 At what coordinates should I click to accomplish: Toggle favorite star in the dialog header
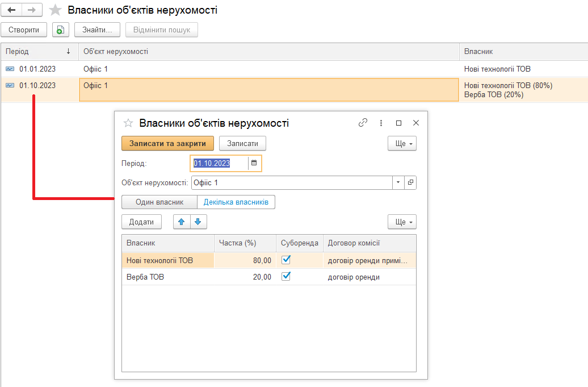pos(128,123)
